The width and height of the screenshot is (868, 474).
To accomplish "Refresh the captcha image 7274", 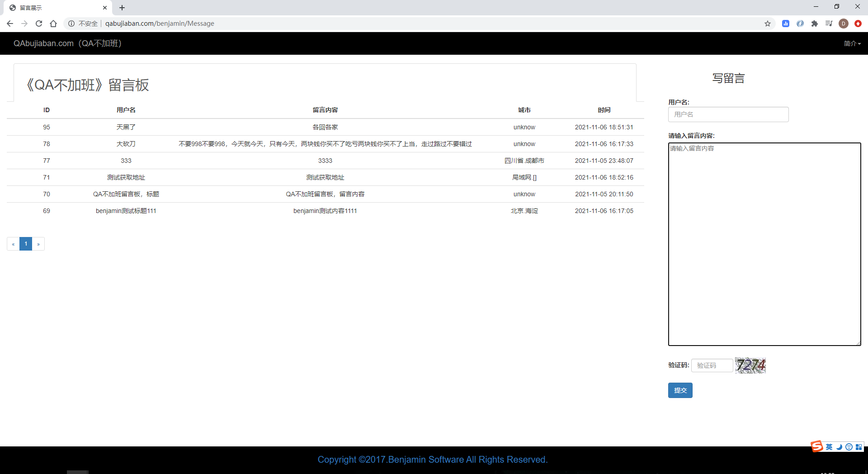I will coord(750,365).
